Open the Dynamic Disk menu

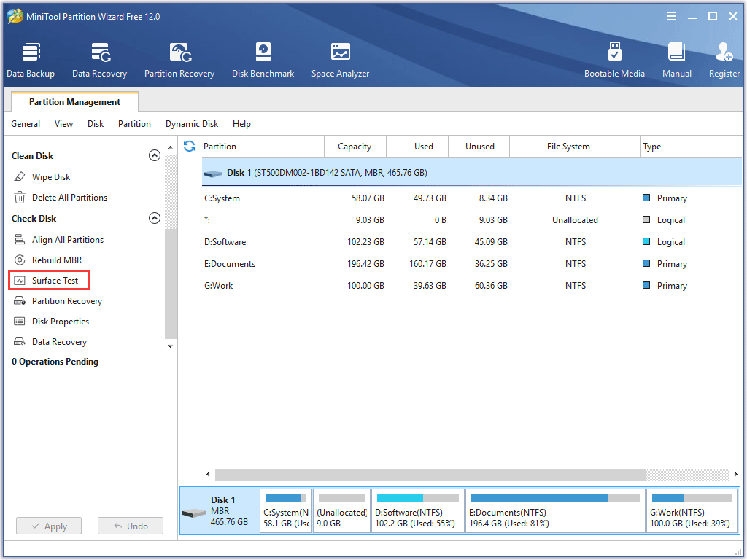(x=191, y=124)
